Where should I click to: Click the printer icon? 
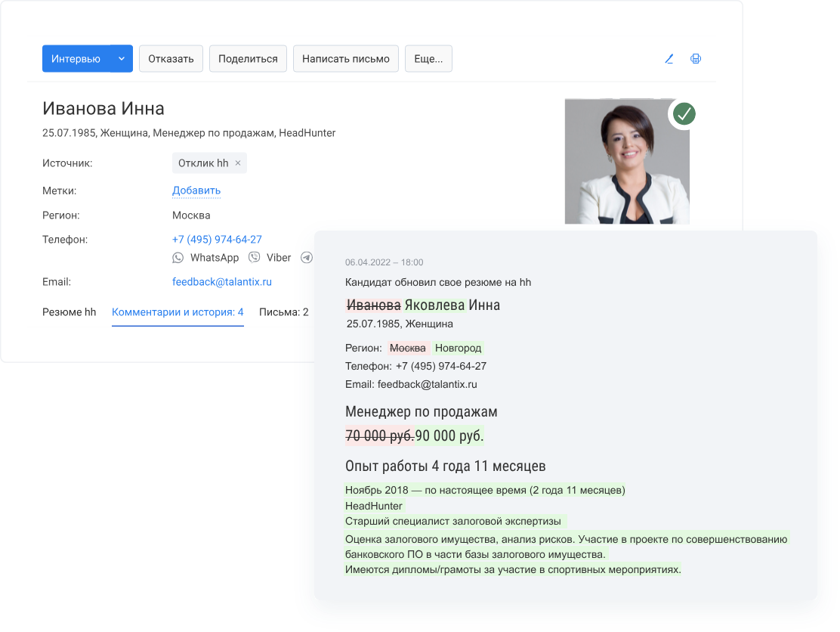click(696, 59)
